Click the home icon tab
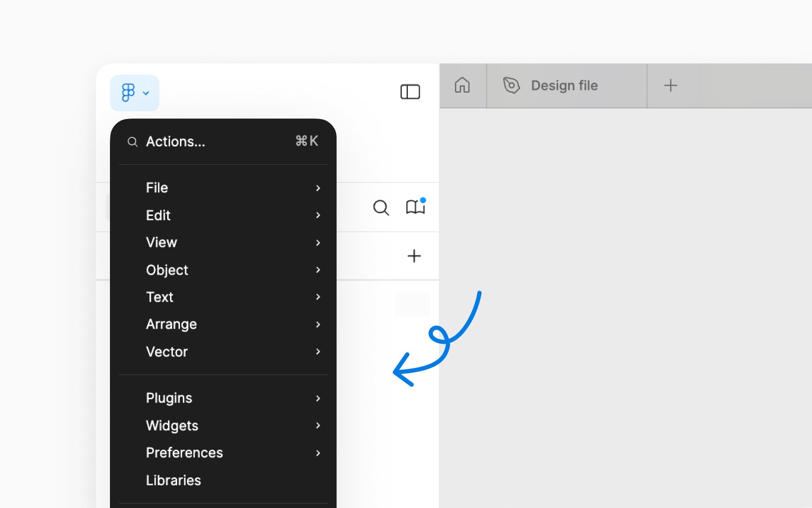This screenshot has height=508, width=812. [x=462, y=86]
